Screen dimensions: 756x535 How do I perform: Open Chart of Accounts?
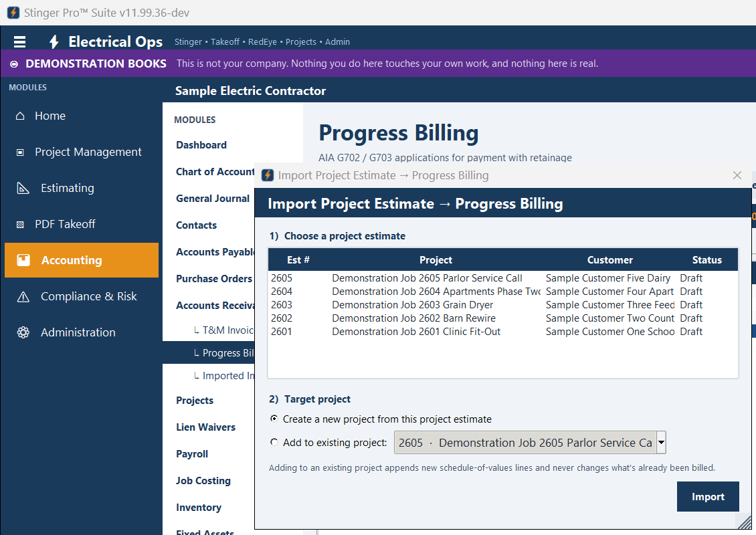[x=215, y=172]
